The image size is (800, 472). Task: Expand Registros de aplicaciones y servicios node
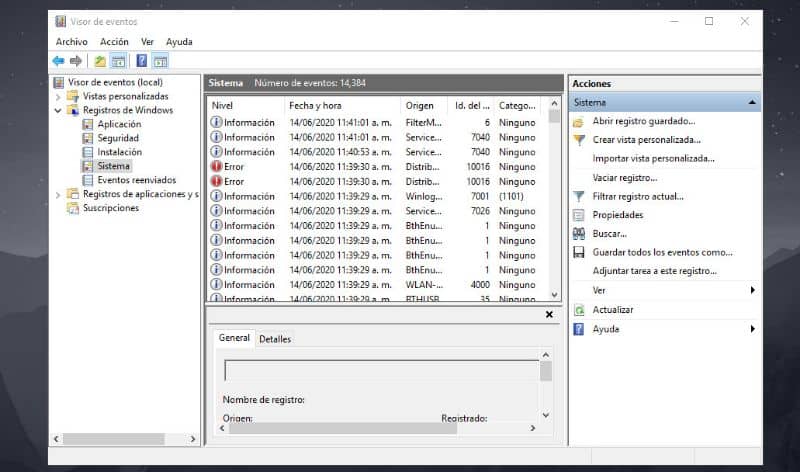coord(58,194)
